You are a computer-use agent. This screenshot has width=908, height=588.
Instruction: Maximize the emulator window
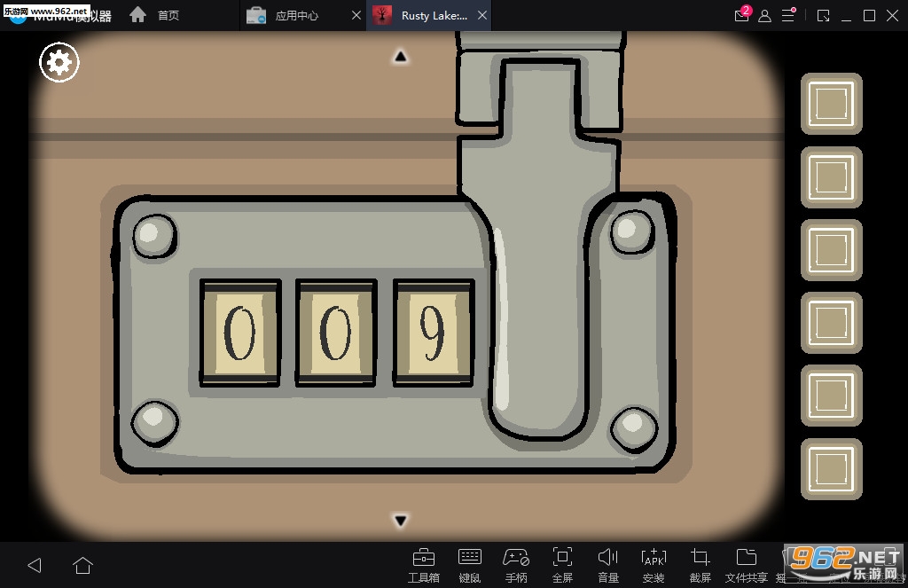[x=869, y=16]
